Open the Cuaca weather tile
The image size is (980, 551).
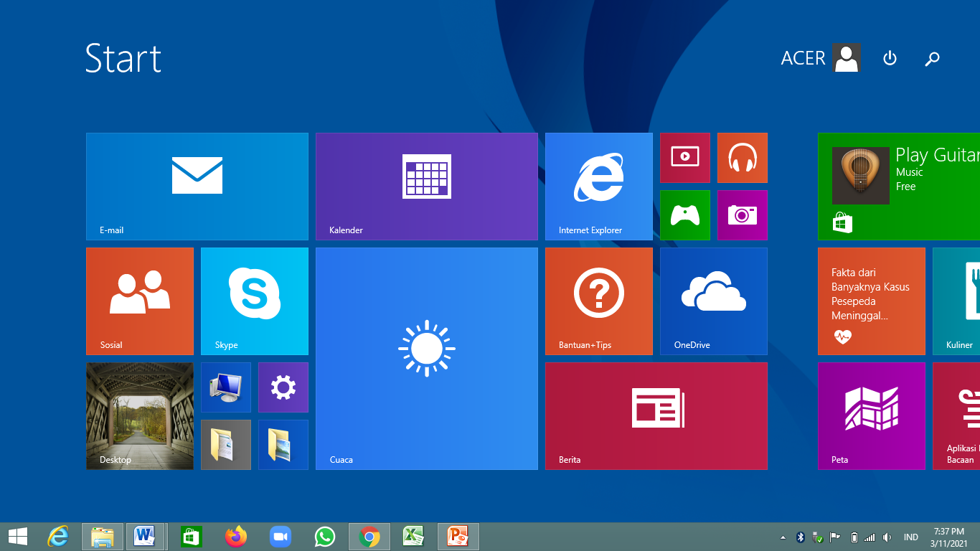[x=426, y=358]
